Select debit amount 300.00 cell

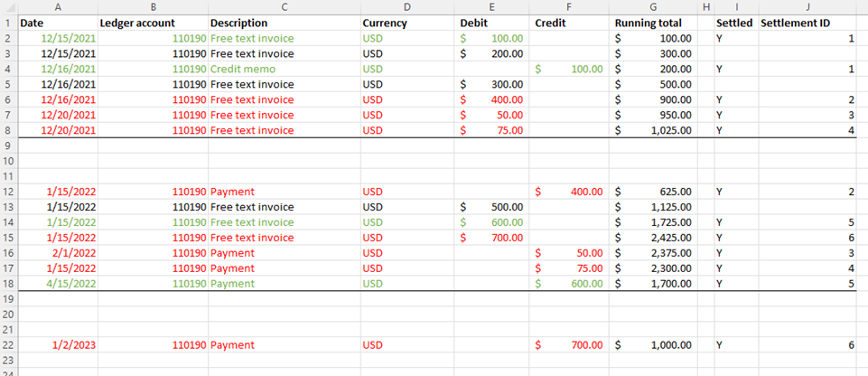[491, 84]
